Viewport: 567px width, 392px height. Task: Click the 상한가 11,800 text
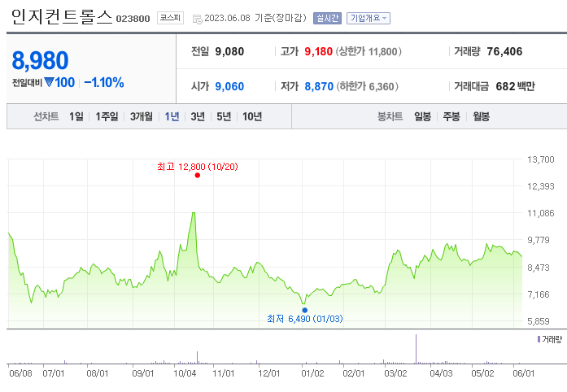click(x=369, y=51)
